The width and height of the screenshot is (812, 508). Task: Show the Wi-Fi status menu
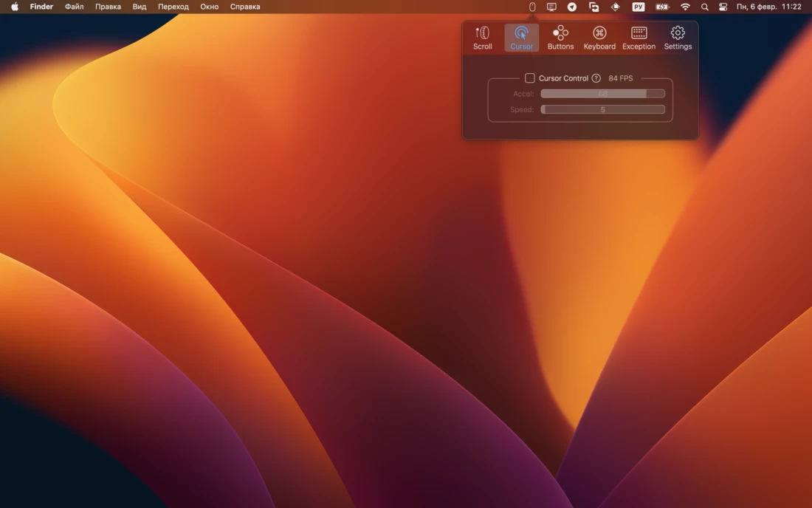(685, 7)
